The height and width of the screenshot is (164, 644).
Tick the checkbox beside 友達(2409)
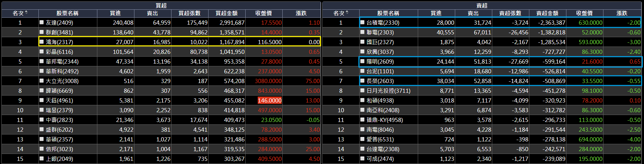click(42, 23)
